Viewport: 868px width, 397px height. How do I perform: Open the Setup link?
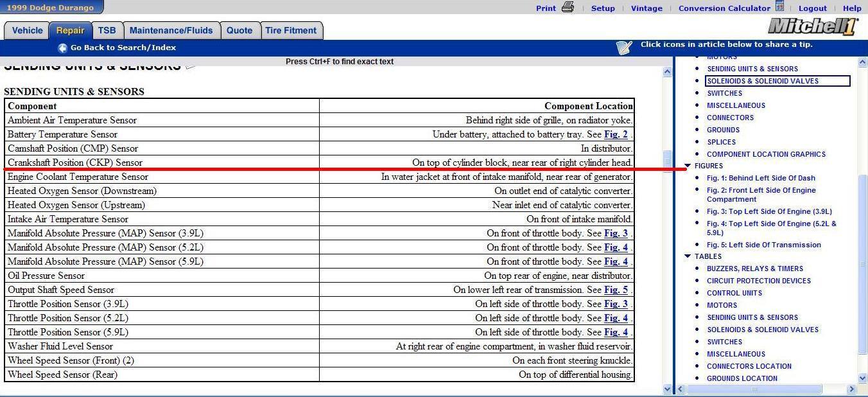pyautogui.click(x=603, y=8)
